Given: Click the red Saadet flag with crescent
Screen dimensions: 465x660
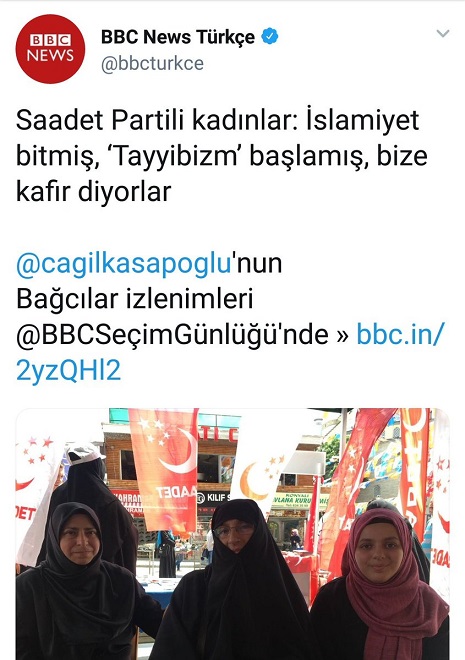Looking at the screenshot, I should pos(165,467).
